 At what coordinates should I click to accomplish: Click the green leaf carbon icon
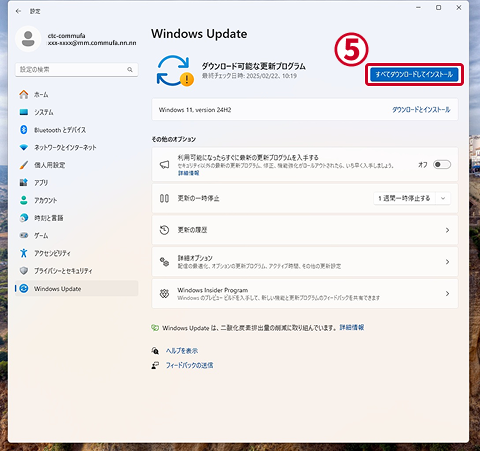[x=155, y=328]
